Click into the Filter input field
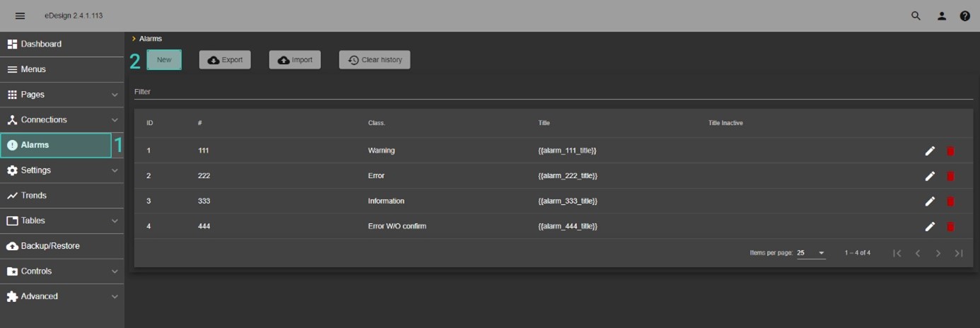980x328 pixels. click(x=552, y=92)
